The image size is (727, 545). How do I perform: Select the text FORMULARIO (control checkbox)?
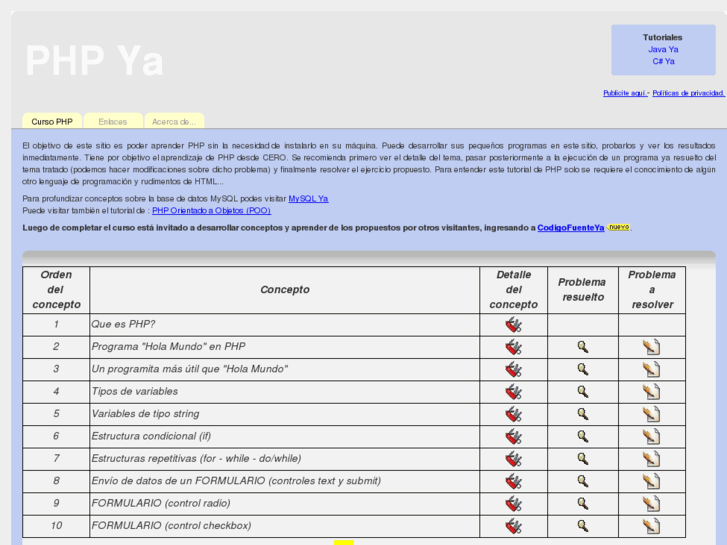tap(172, 526)
